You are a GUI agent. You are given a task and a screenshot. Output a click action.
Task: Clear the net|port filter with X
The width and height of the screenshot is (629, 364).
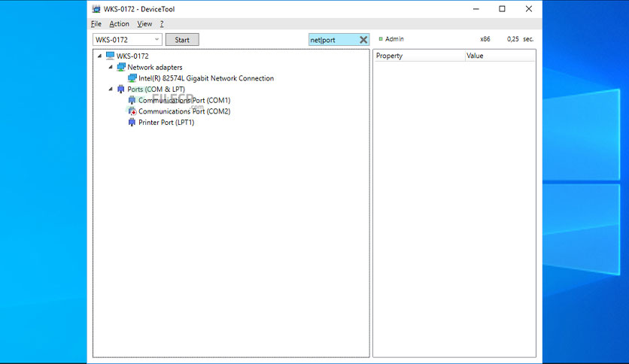363,40
